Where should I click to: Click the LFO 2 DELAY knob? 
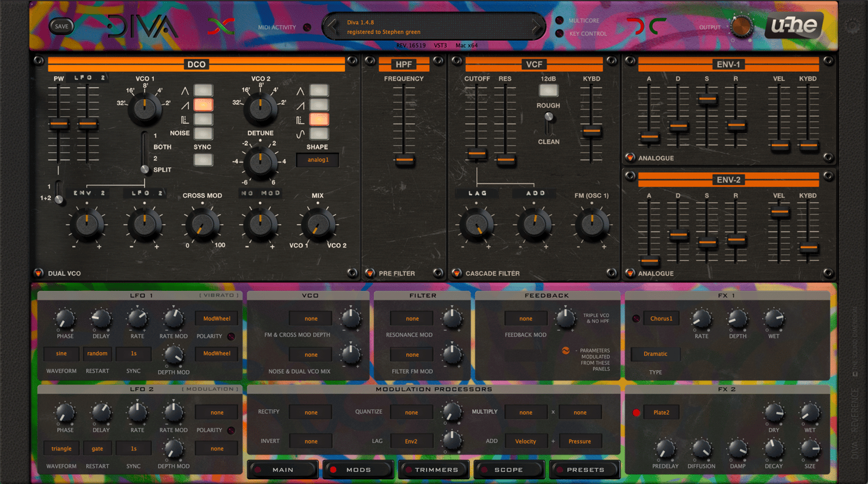tap(101, 413)
